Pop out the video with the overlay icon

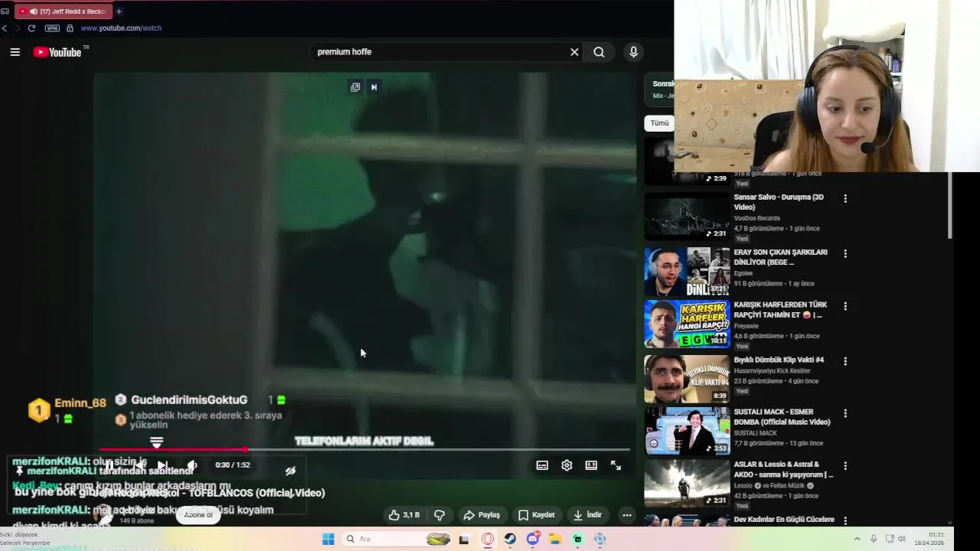click(355, 87)
